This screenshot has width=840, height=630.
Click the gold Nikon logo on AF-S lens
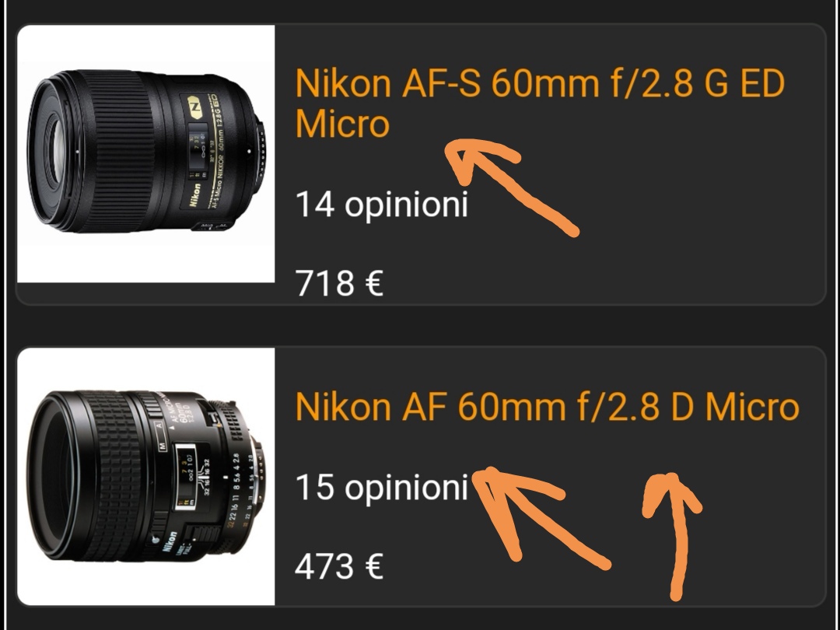tap(195, 197)
